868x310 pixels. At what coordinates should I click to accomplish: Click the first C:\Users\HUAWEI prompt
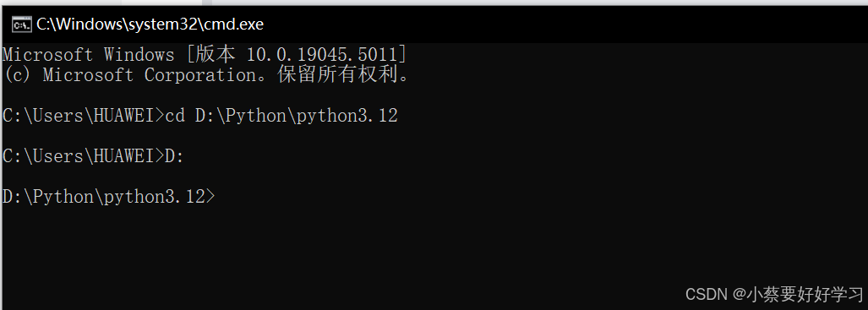point(83,116)
